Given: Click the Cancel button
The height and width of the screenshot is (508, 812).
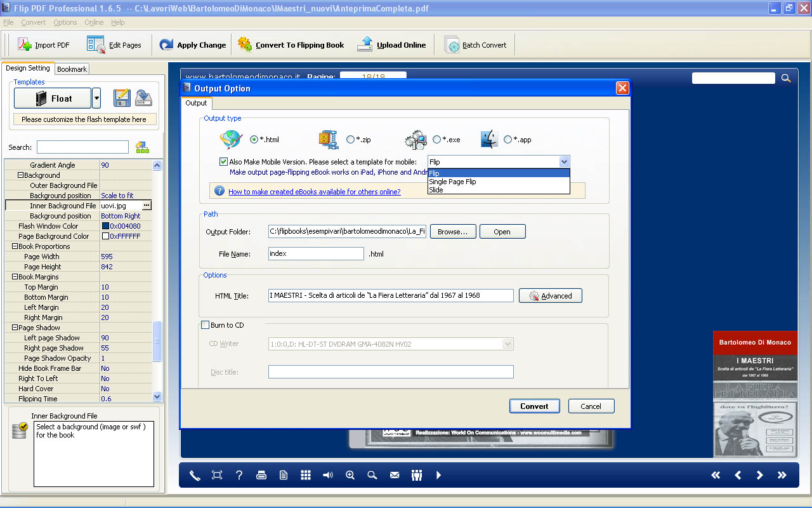Looking at the screenshot, I should click(x=591, y=406).
